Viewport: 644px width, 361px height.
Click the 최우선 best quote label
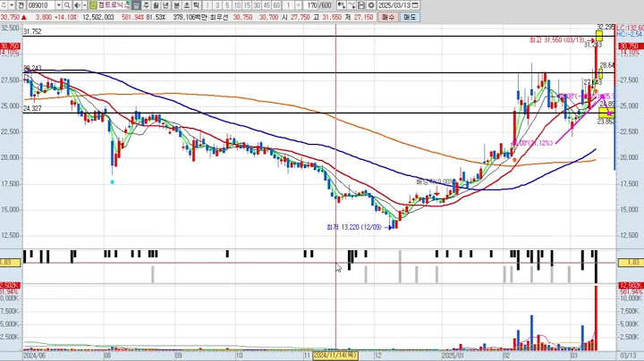point(219,17)
